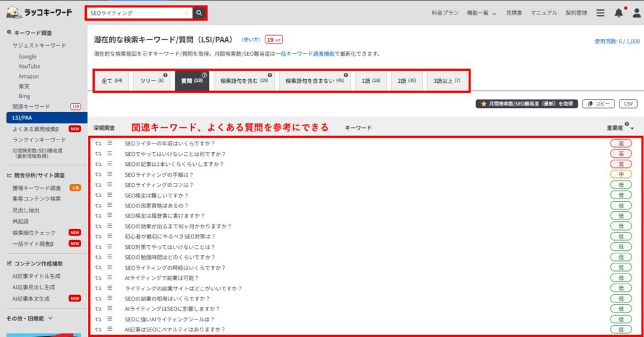
Task: Click the deep-dive icon for SEOでやってはいけないことは何ですか？
Action: click(98, 154)
